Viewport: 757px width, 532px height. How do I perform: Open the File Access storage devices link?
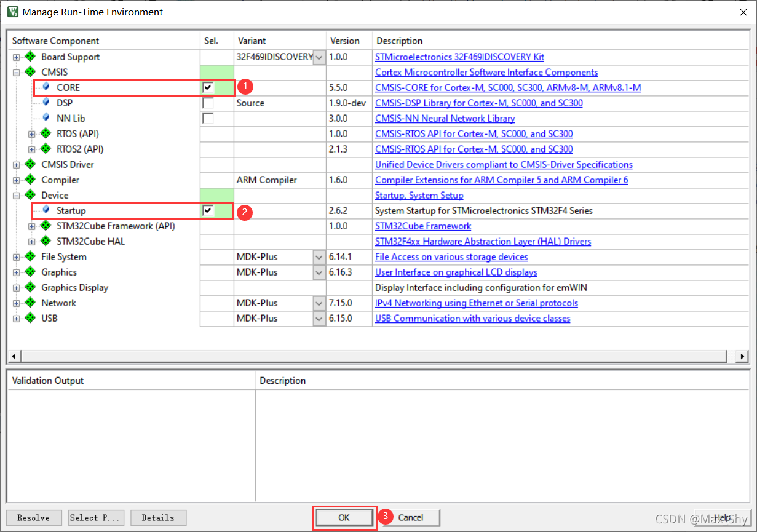(x=451, y=256)
